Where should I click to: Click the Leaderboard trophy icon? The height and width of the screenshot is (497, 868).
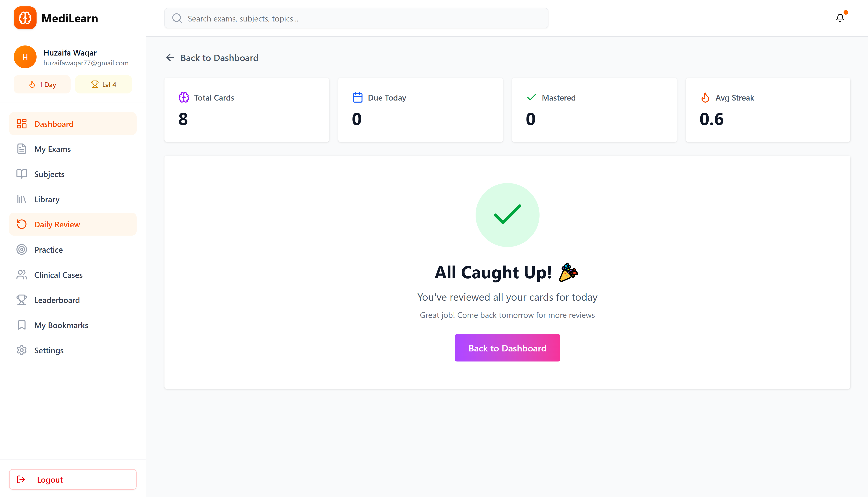coord(21,300)
